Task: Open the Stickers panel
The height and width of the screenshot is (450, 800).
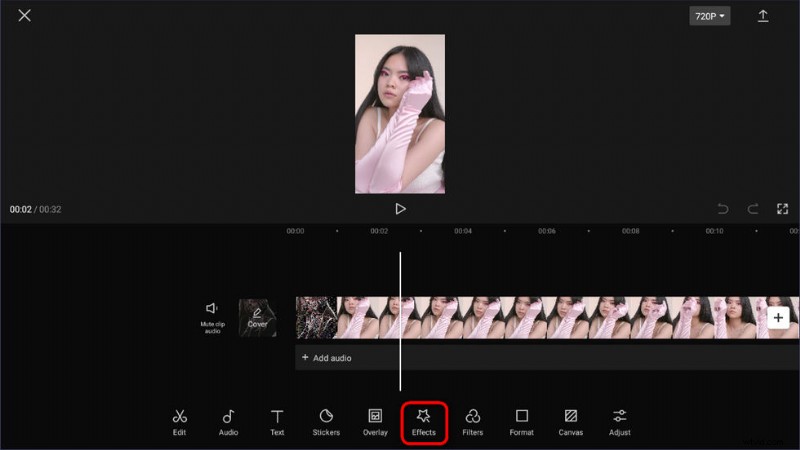Action: 326,422
